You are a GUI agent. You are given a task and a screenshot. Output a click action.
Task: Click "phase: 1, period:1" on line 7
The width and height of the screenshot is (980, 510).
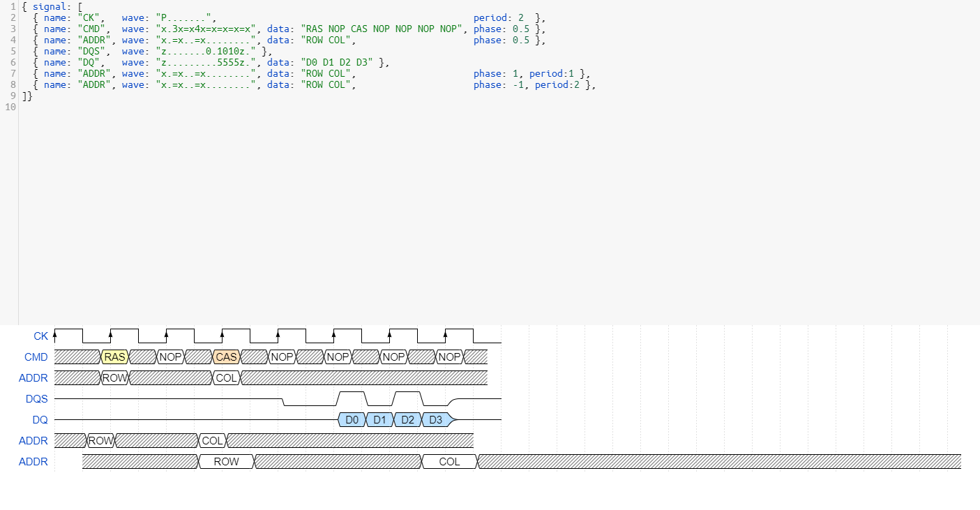click(x=524, y=73)
